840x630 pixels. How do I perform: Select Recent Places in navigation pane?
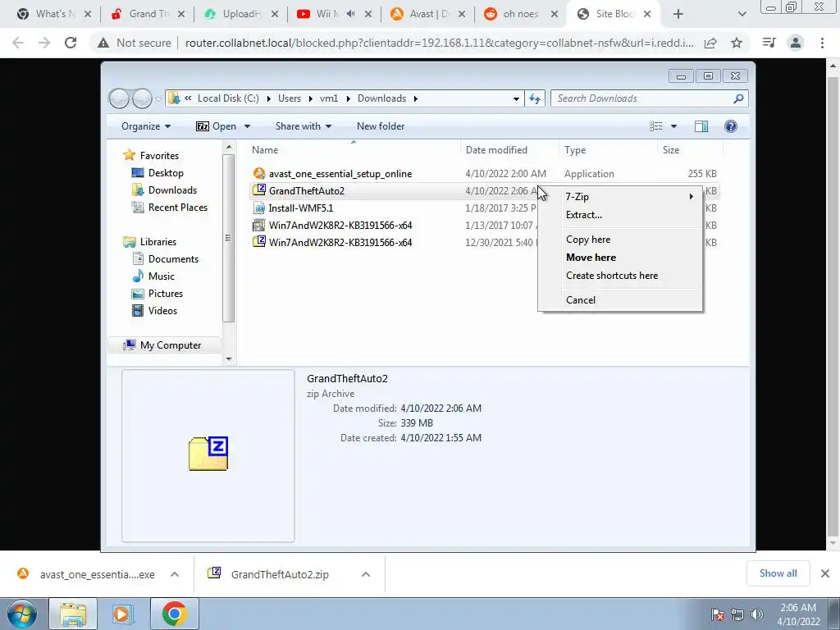tap(177, 208)
